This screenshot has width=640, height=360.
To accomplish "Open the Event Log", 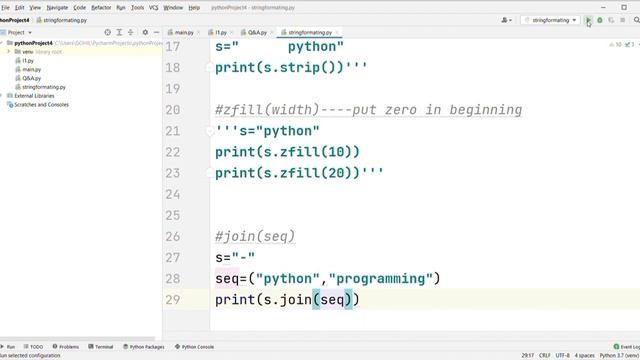I will (x=627, y=347).
